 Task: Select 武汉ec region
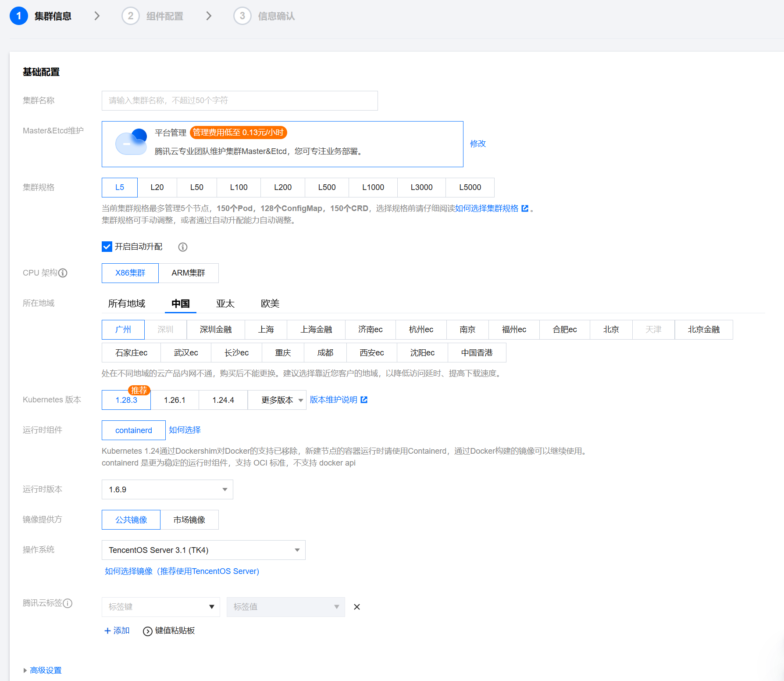[x=186, y=353]
